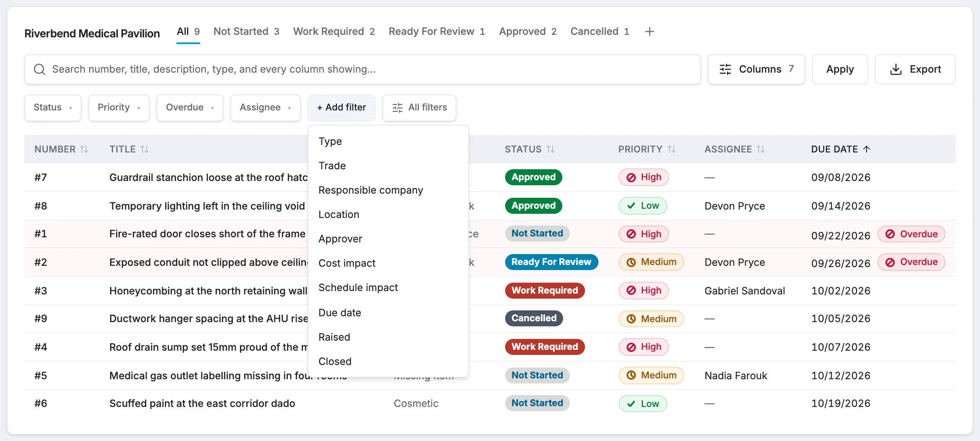Sort by Status column sort arrows

pos(551,149)
